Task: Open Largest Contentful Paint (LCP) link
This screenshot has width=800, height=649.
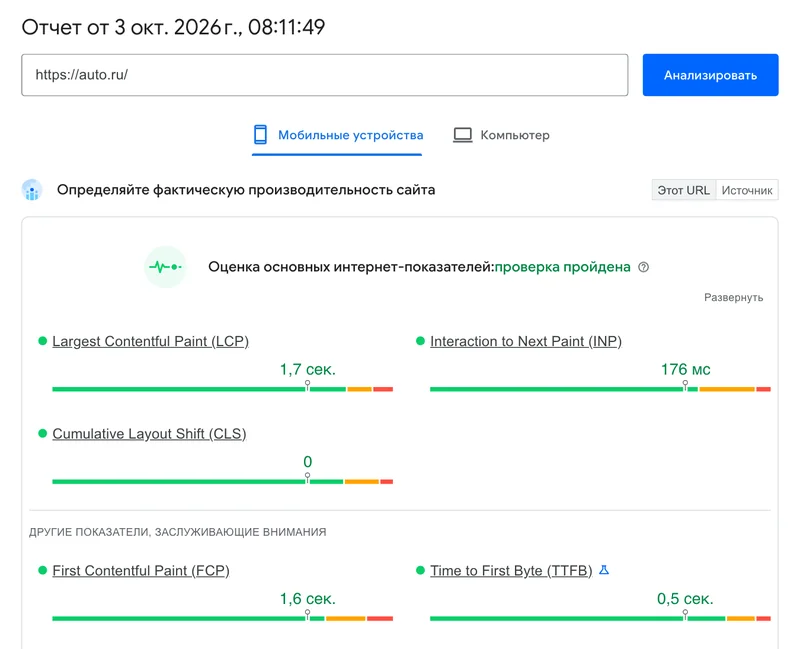Action: 151,341
